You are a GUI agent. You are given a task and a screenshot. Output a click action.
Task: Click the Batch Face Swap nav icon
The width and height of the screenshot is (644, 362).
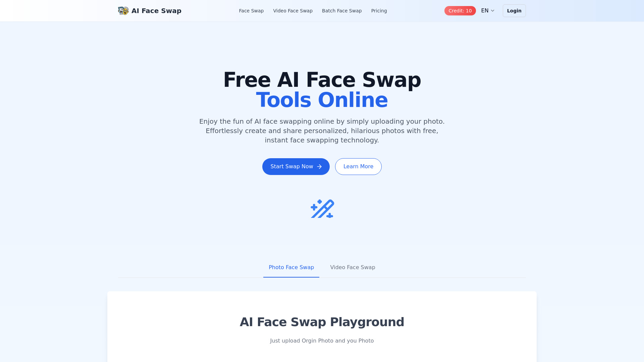(342, 11)
